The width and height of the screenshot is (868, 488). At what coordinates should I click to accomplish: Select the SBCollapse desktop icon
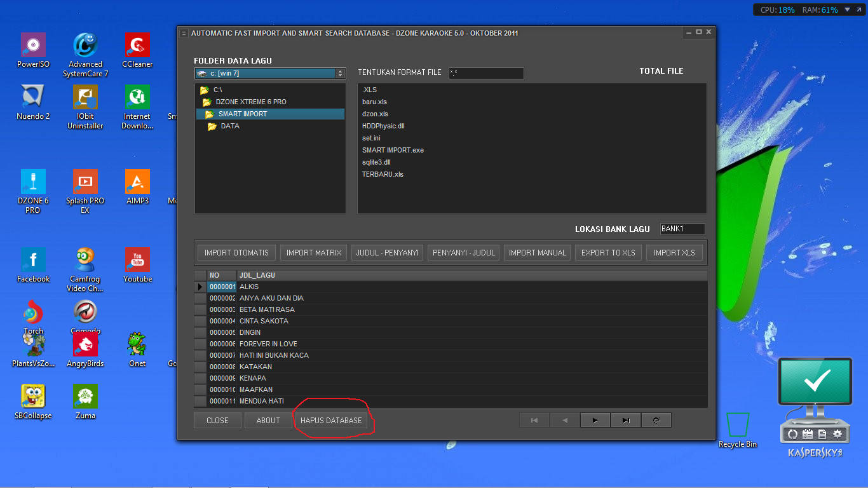(x=33, y=402)
